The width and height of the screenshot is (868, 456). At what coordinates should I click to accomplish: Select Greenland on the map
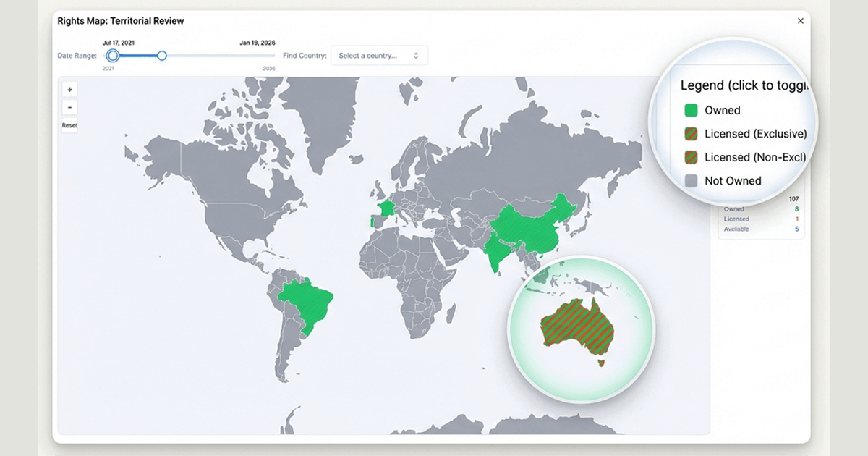[318, 116]
